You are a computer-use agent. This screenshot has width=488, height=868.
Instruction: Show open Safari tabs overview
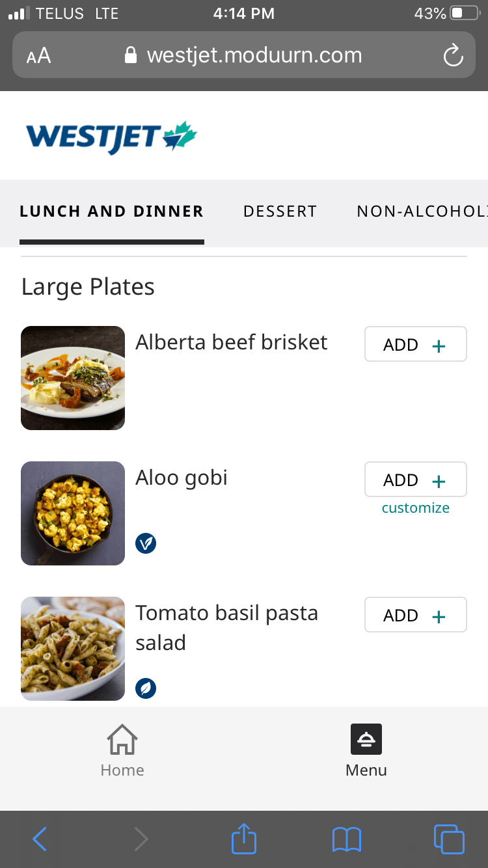pos(449,839)
